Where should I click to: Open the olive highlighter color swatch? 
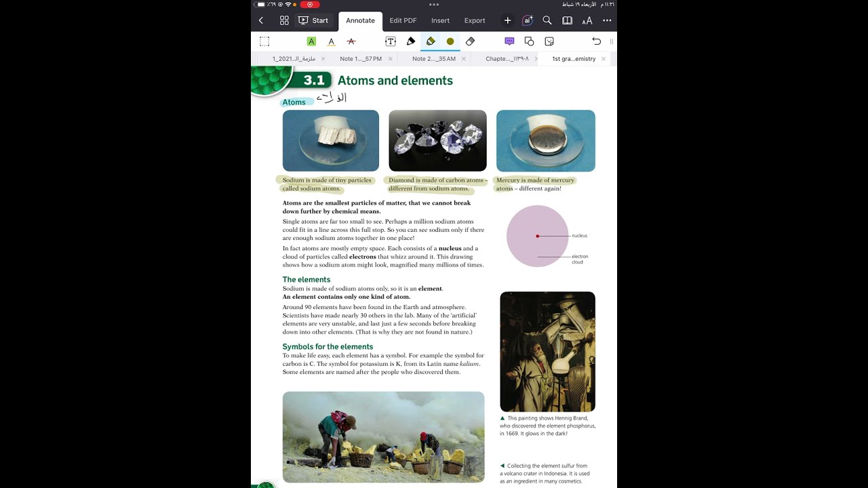(x=450, y=41)
